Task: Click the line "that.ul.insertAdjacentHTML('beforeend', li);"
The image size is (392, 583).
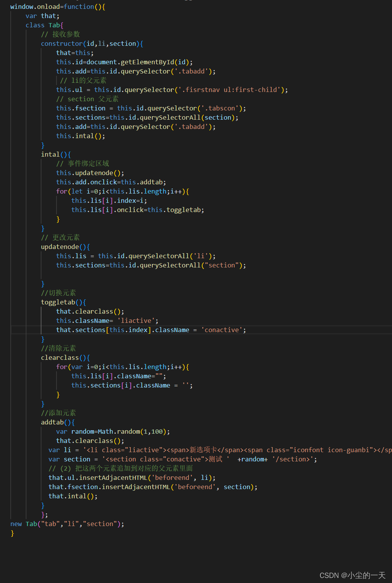Action: pos(132,478)
